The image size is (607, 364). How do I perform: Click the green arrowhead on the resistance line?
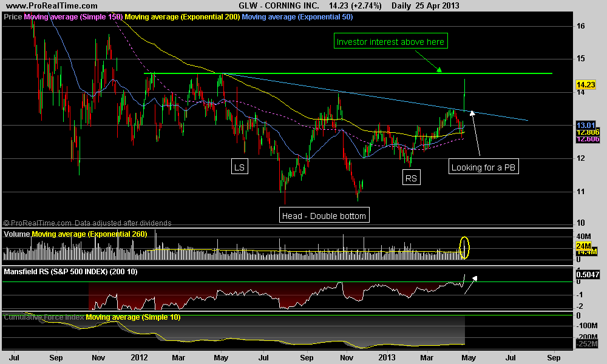coord(439,70)
